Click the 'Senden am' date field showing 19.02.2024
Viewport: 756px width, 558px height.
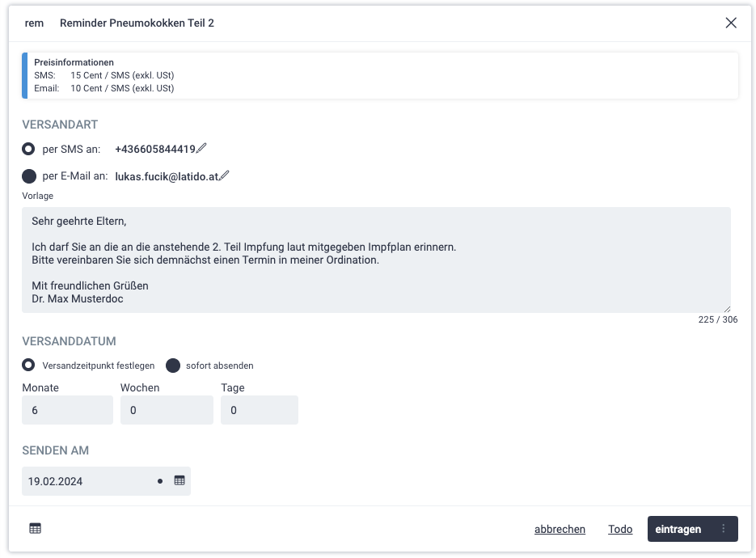pyautogui.click(x=89, y=481)
